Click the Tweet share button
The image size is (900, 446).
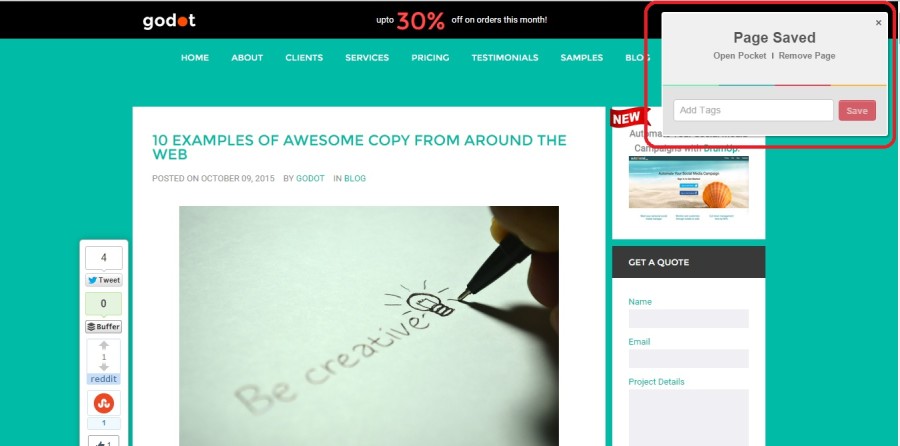click(x=104, y=280)
